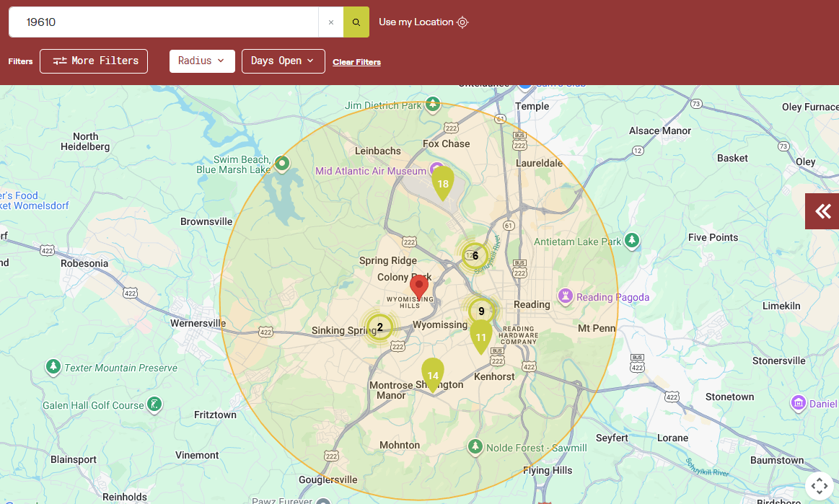
Task: Click the red center location pin
Action: [x=419, y=286]
